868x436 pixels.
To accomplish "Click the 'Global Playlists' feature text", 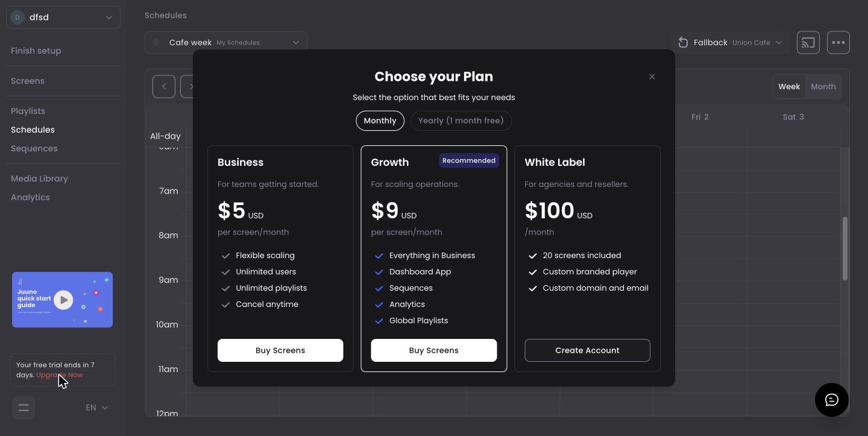I will point(419,321).
